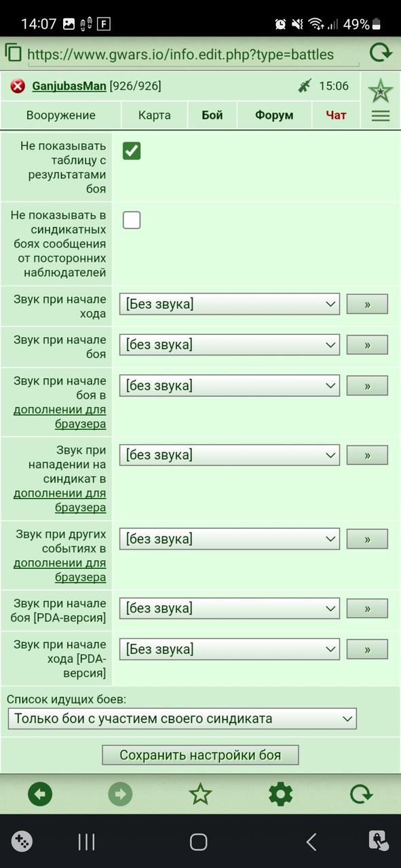The image size is (401, 868).
Task: Tap the red X icon beside GanjubasMan
Action: click(18, 86)
